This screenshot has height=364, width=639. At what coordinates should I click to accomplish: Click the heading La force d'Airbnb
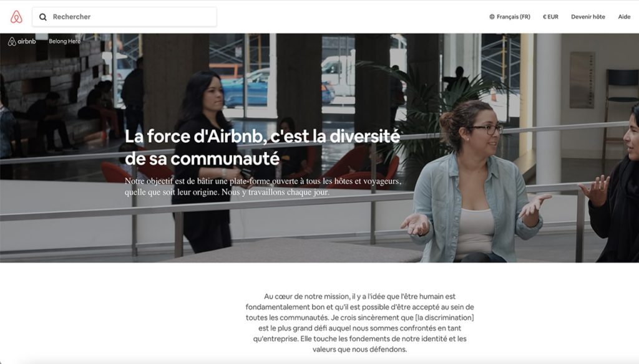point(262,147)
